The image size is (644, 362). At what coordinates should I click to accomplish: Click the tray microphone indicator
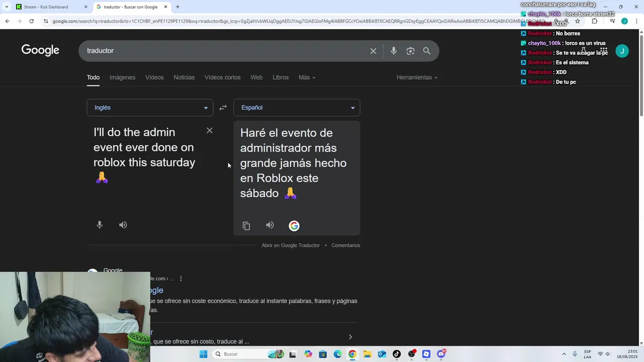point(575,354)
